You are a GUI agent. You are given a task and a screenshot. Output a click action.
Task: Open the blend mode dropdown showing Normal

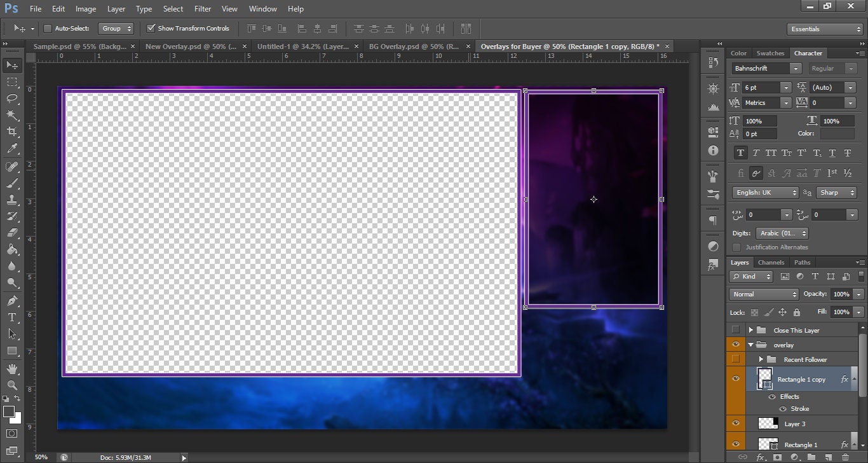763,294
